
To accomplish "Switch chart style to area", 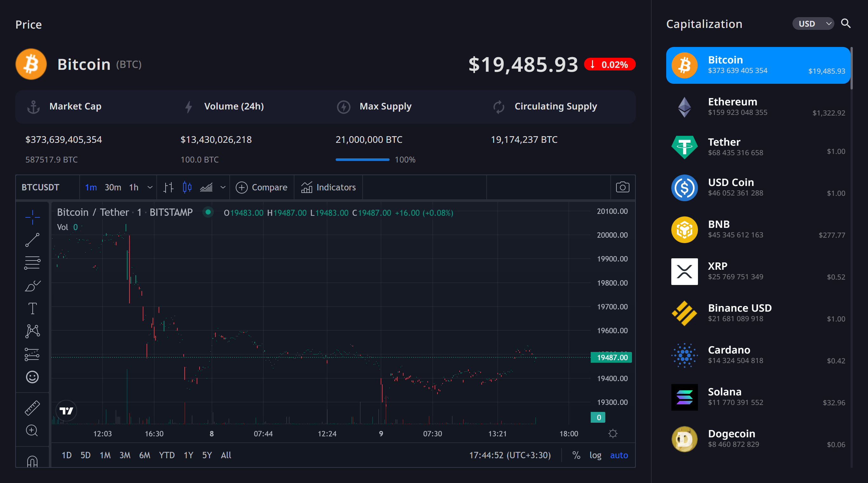I will point(206,187).
